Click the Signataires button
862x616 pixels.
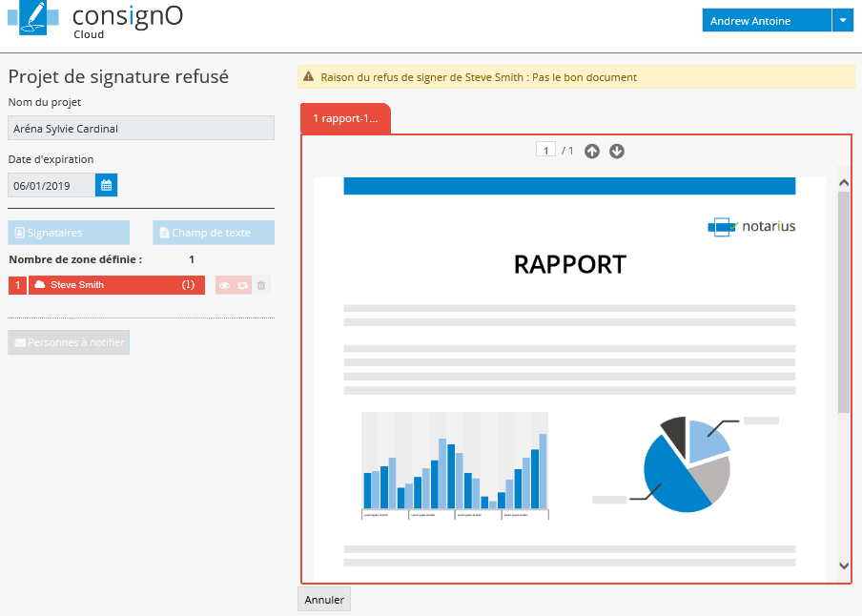pos(69,233)
